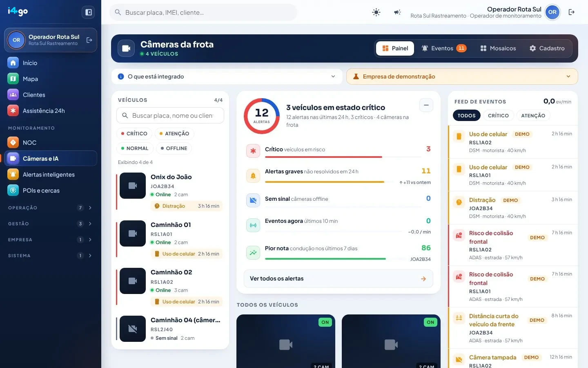Open Assistência 24h in the sidebar

(51, 111)
